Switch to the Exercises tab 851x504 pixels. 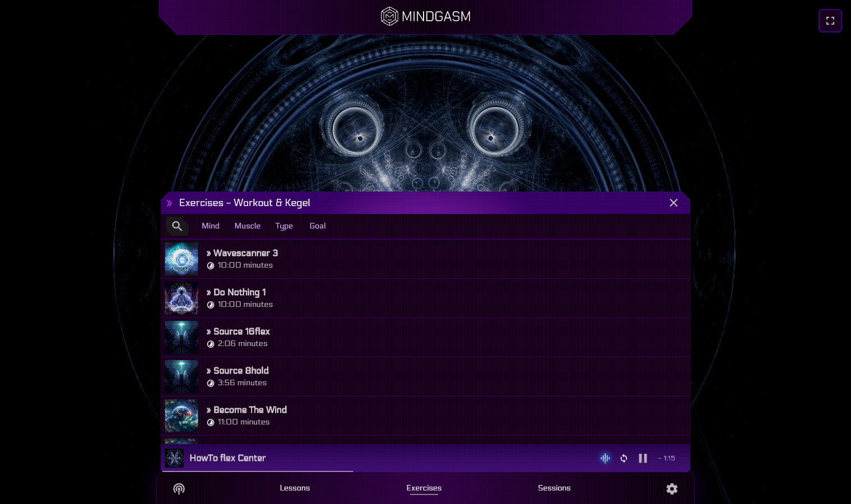tap(424, 488)
